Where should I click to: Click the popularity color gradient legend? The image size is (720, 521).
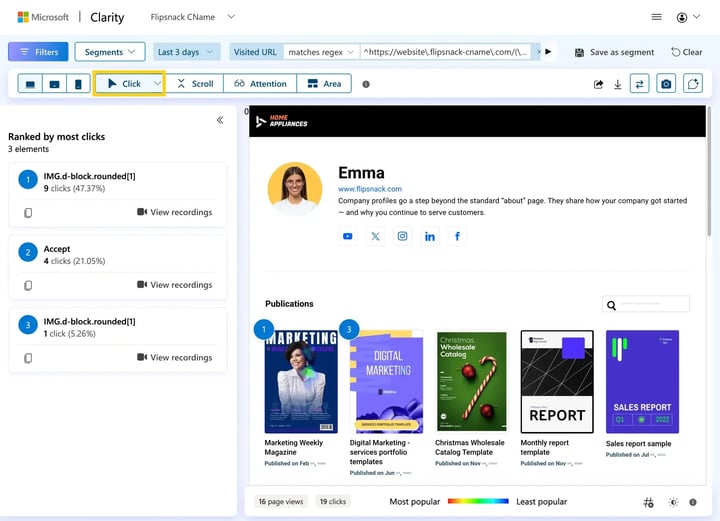coord(478,501)
